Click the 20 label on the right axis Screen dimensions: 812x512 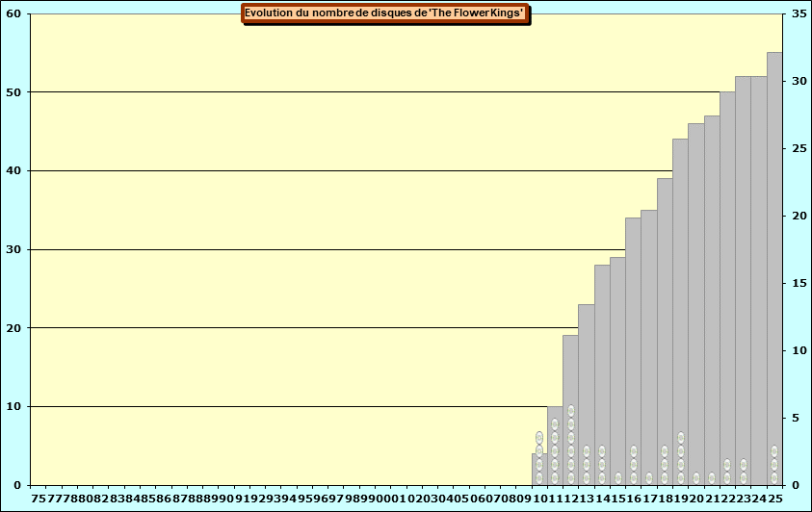799,216
